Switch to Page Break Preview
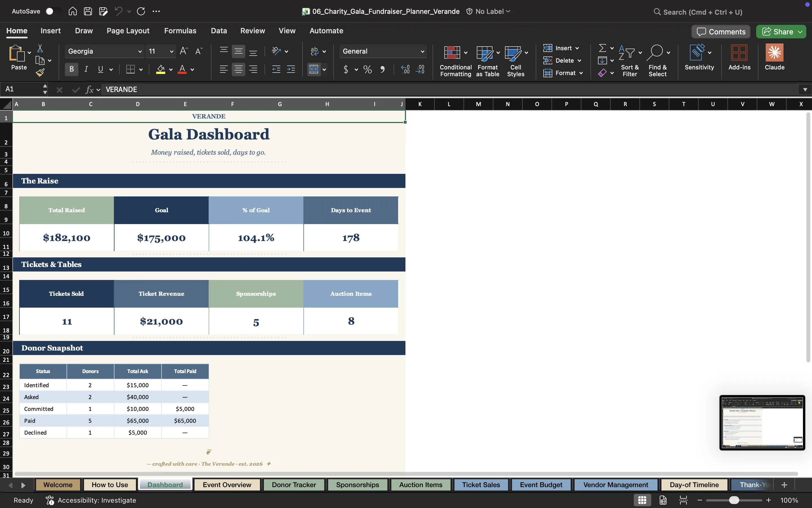The image size is (812, 508). point(683,500)
